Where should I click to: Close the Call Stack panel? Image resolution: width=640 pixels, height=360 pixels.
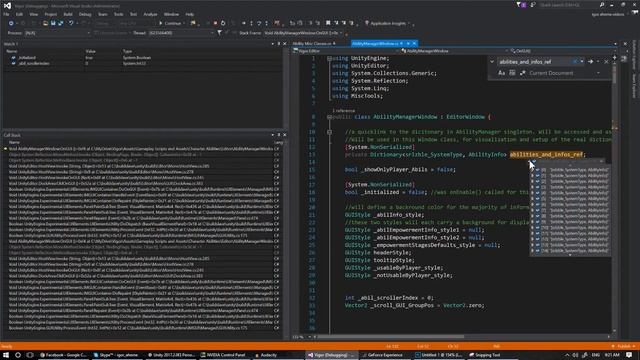(284, 135)
